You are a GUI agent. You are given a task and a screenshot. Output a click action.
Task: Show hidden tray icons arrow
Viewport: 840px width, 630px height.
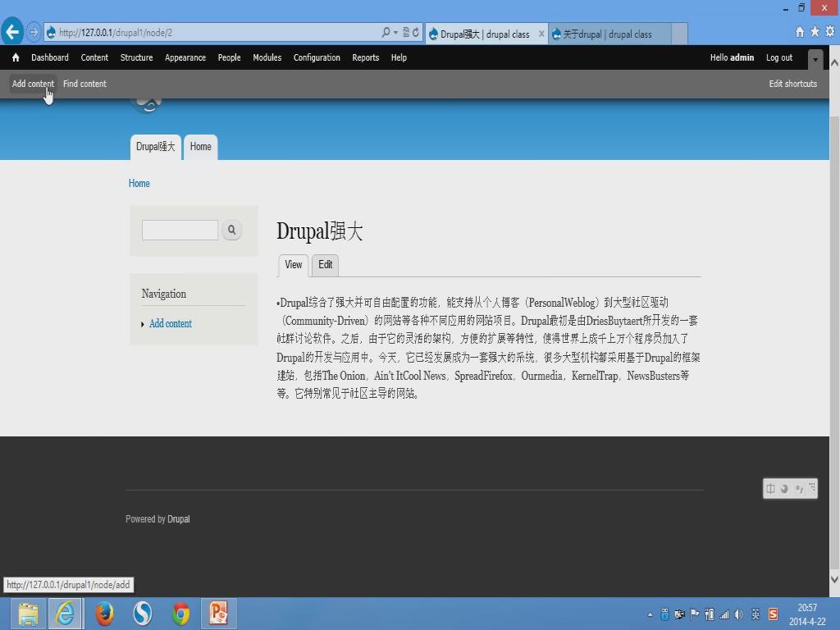click(x=650, y=615)
